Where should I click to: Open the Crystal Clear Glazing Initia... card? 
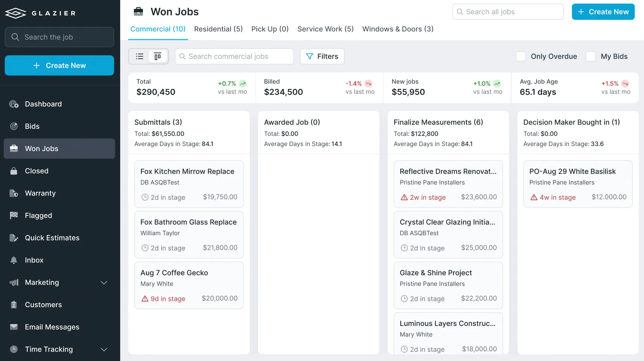click(x=448, y=235)
